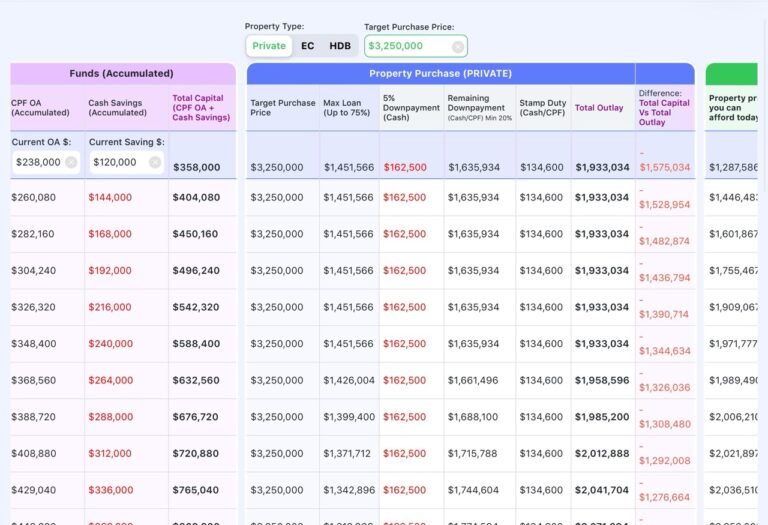This screenshot has height=525, width=768.
Task: Clear the Current OA $238,000 value
Action: (71, 162)
